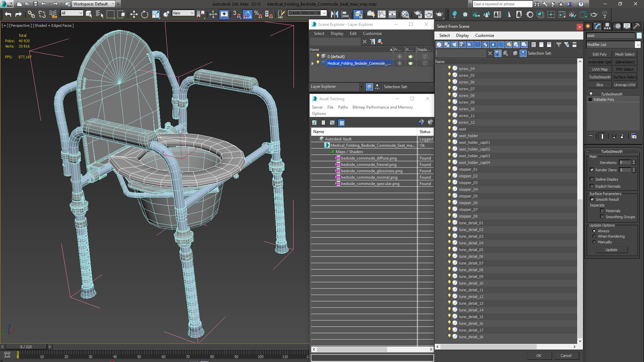Open Display menu in Select From Scene

[462, 36]
